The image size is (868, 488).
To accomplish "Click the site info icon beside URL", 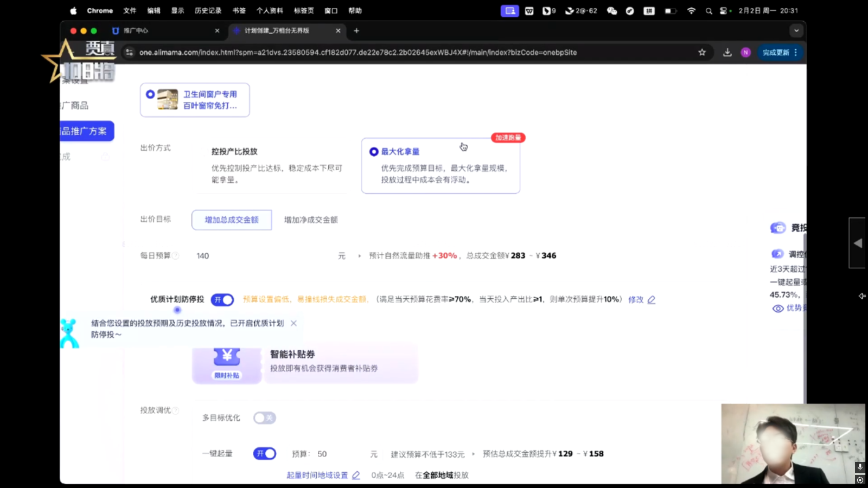I will (x=129, y=53).
